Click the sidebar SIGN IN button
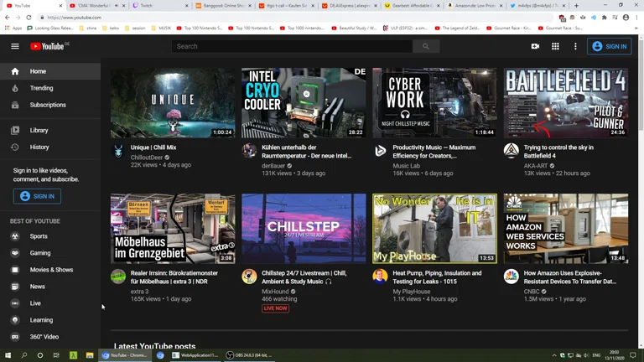The image size is (644, 362). click(x=37, y=196)
